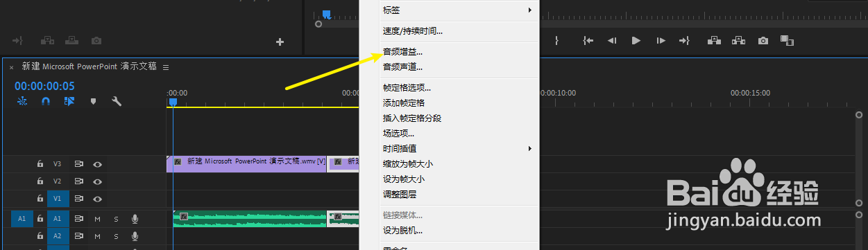Play the program monitor sequence
The height and width of the screenshot is (250, 868).
pos(636,41)
